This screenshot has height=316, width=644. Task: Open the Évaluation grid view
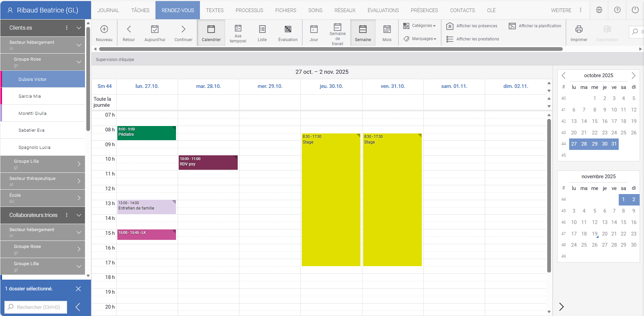point(288,33)
